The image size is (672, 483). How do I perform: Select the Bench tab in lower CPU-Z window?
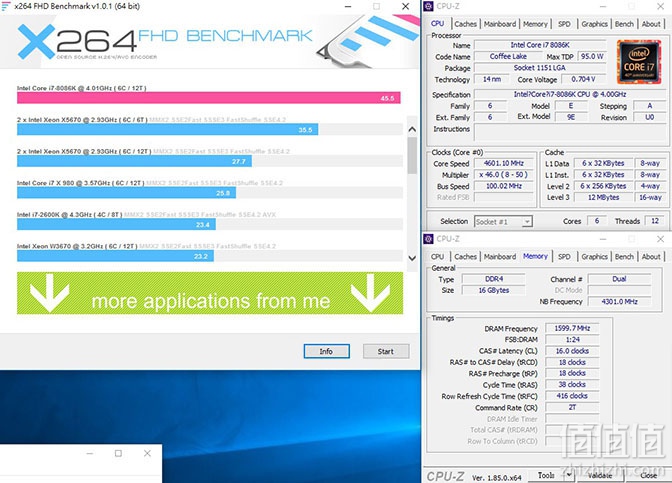tap(624, 257)
